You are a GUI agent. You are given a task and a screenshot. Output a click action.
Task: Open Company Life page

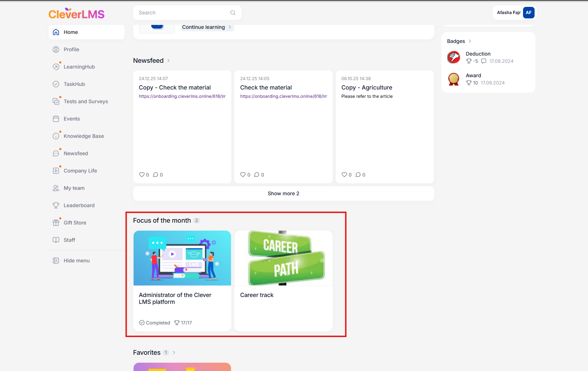pyautogui.click(x=87, y=171)
